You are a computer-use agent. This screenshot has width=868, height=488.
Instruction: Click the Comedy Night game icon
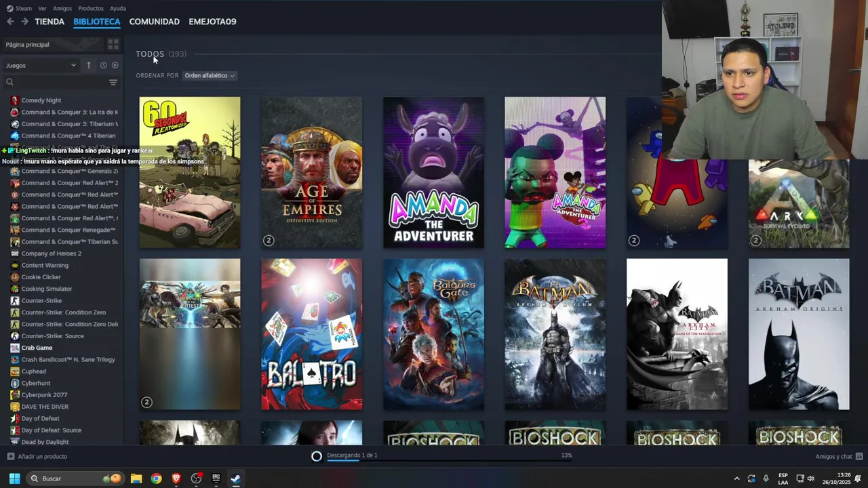pos(15,100)
